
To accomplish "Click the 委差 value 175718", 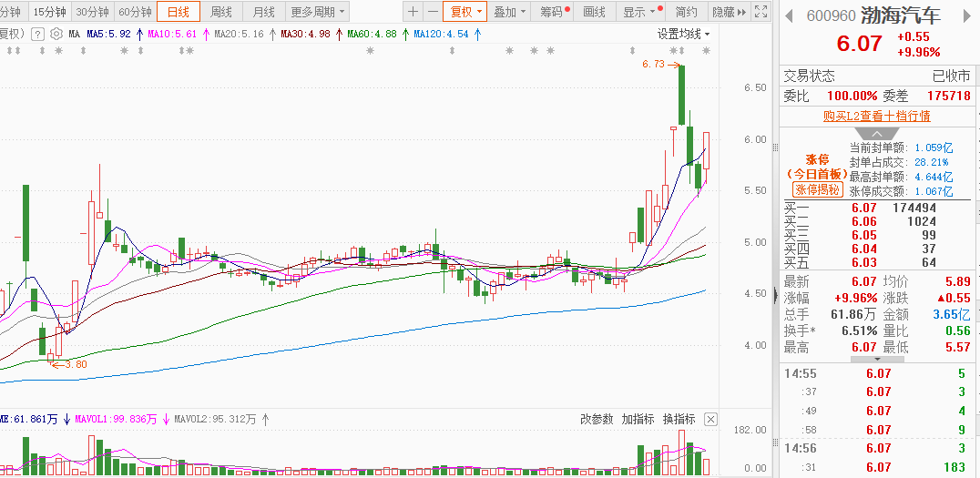I will coord(949,97).
